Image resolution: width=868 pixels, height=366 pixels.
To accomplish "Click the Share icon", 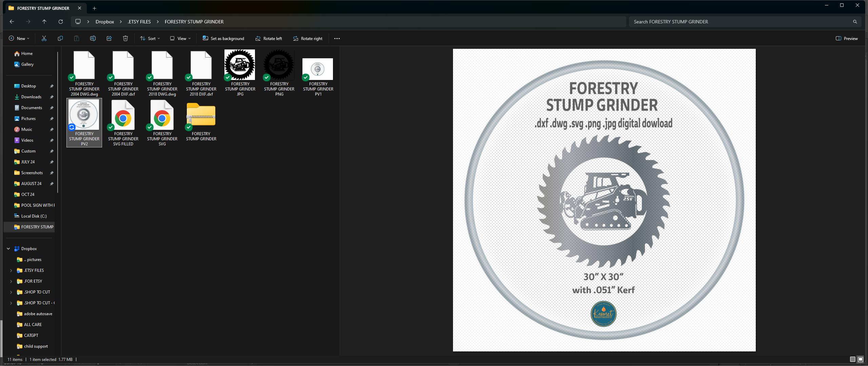I will 109,38.
